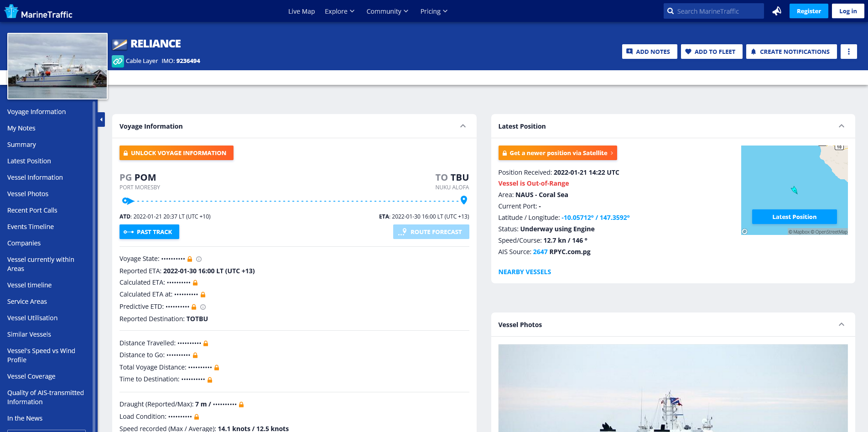Click the RELIANCE vessel thumbnail photo

(57, 66)
